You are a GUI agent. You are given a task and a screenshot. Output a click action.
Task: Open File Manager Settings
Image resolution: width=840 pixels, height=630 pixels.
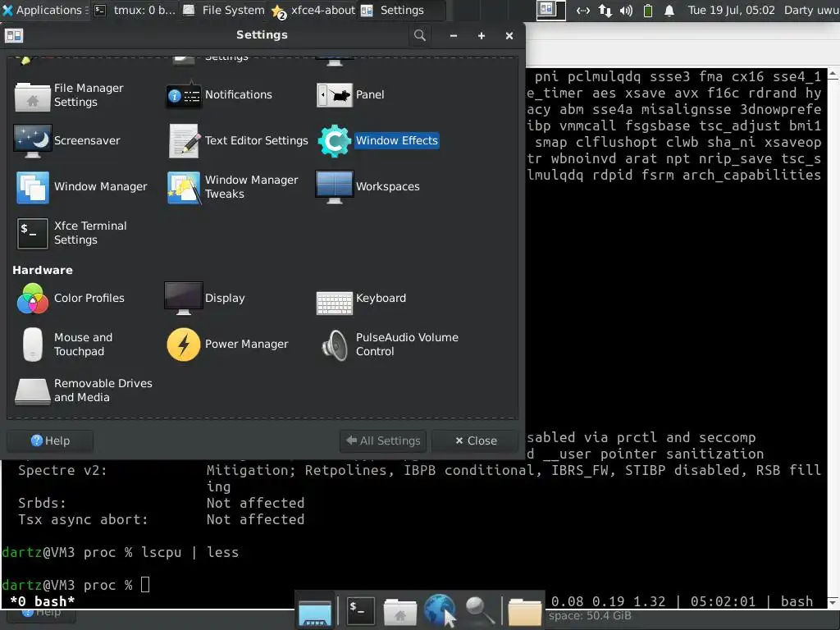click(x=70, y=95)
